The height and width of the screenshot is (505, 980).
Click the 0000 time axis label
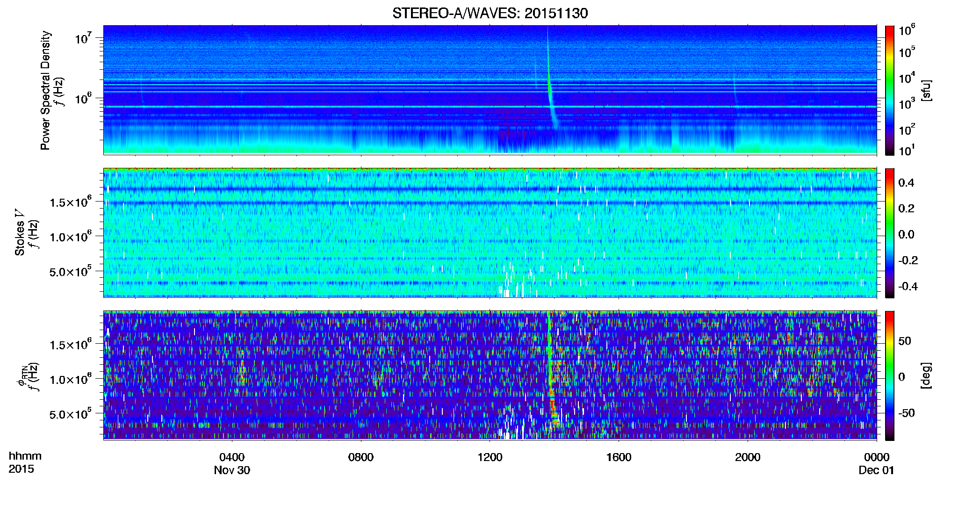[877, 457]
